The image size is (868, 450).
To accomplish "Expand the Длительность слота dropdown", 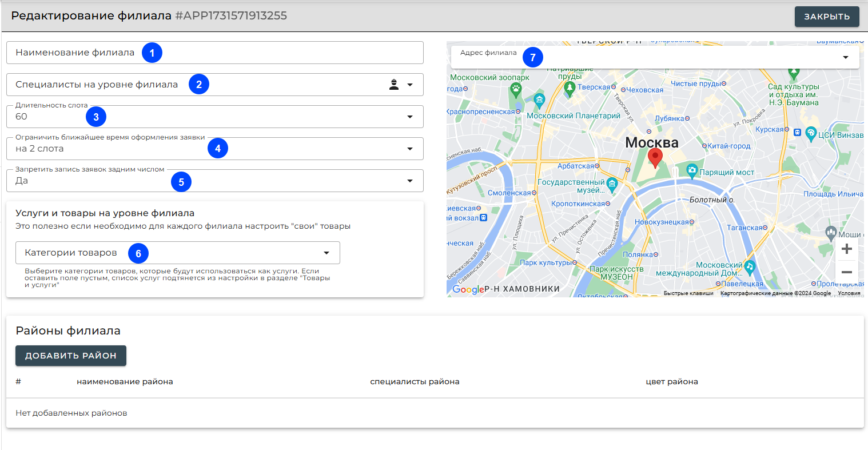I will point(215,117).
